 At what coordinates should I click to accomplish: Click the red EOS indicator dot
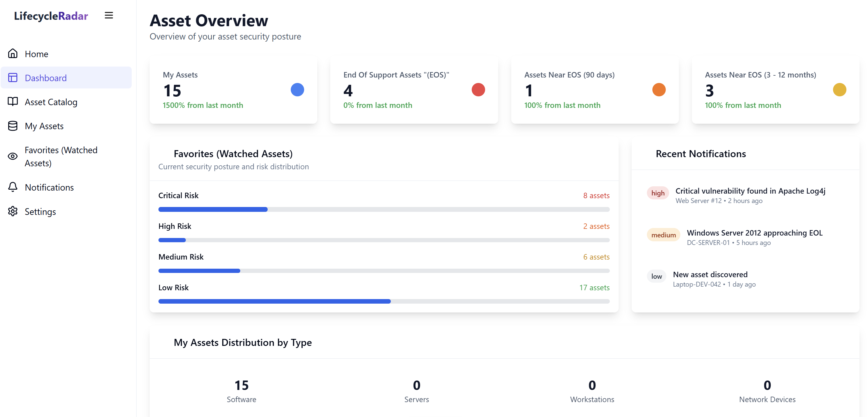(x=478, y=90)
